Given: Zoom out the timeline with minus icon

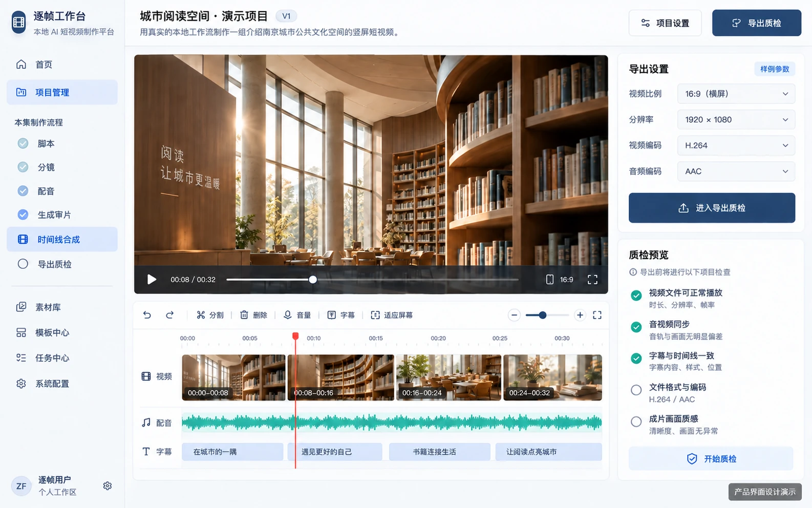Looking at the screenshot, I should pyautogui.click(x=514, y=315).
